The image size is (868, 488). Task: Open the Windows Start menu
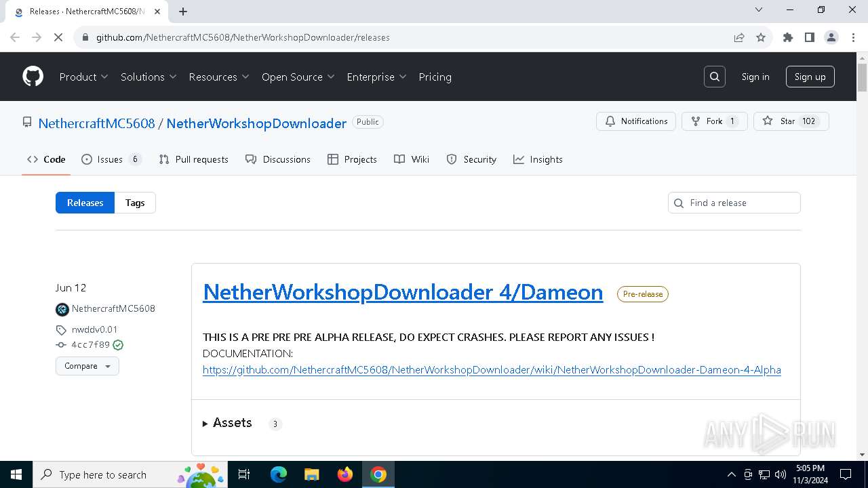click(x=16, y=474)
